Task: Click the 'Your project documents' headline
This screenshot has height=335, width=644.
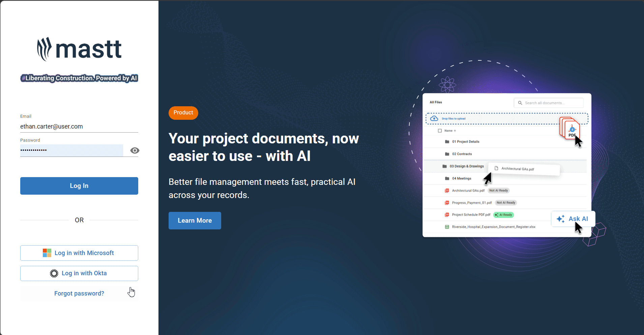Action: point(264,147)
